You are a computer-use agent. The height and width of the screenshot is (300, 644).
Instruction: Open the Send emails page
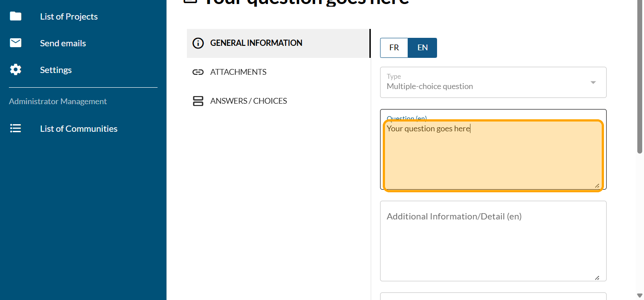point(63,43)
